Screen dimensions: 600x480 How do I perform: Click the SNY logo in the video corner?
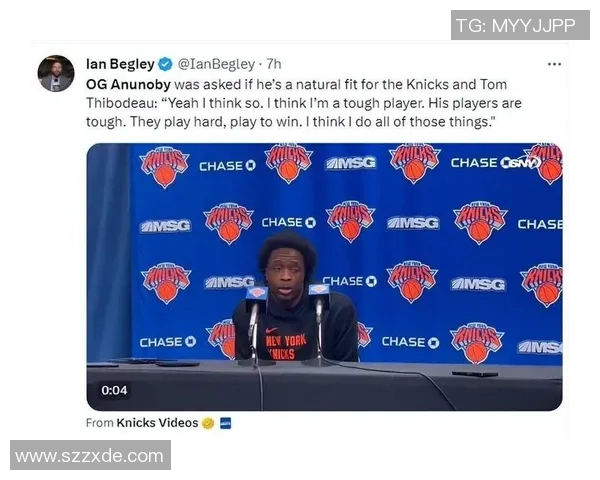[x=521, y=163]
